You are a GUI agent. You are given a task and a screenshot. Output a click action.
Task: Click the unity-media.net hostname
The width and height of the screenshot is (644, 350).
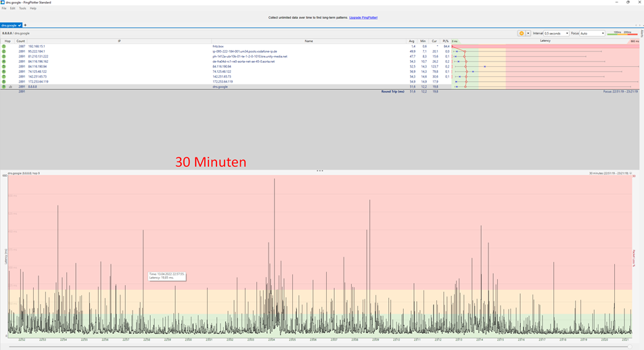click(x=250, y=56)
